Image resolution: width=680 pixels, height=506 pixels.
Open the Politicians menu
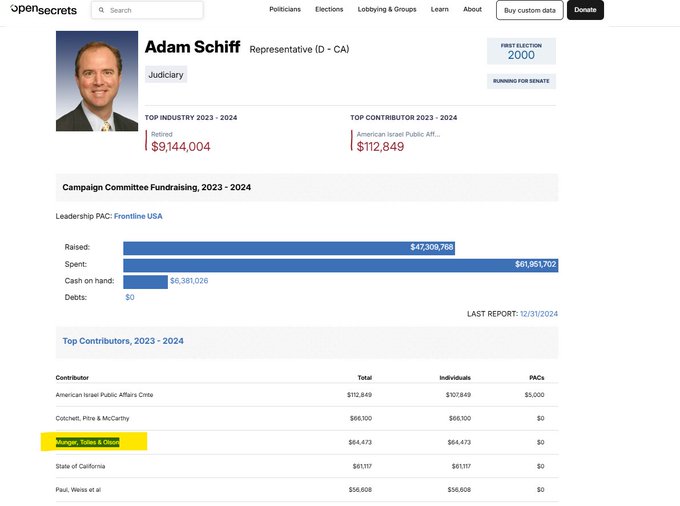click(x=285, y=10)
